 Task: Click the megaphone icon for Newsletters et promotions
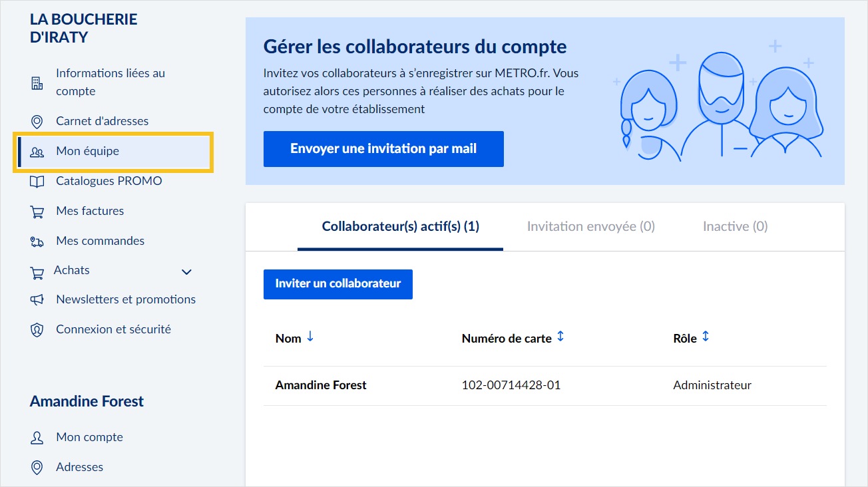coord(38,299)
